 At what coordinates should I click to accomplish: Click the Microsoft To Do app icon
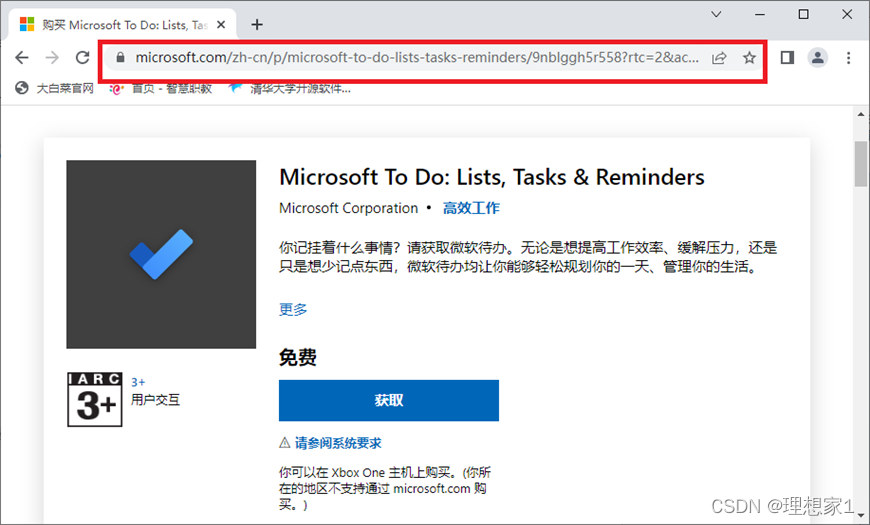(x=161, y=254)
